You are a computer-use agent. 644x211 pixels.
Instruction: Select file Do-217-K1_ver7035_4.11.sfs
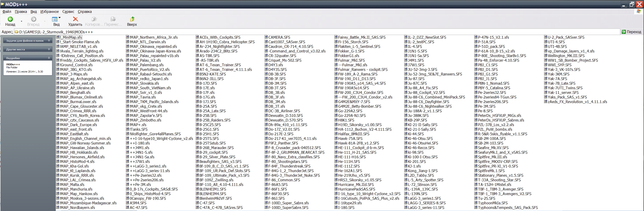[x=292, y=138]
